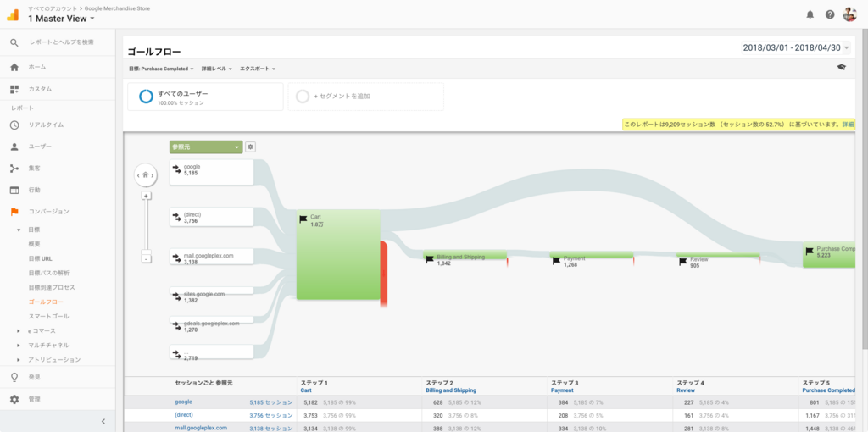
Task: Open flow settings gear next to 参照元
Action: (250, 147)
